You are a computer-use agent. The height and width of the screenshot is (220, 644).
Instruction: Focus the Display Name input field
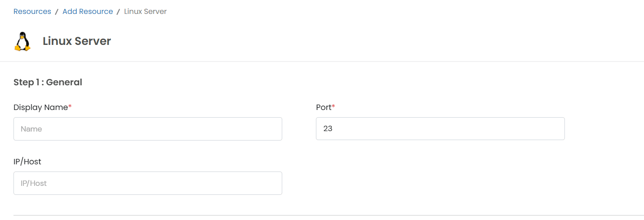(147, 129)
